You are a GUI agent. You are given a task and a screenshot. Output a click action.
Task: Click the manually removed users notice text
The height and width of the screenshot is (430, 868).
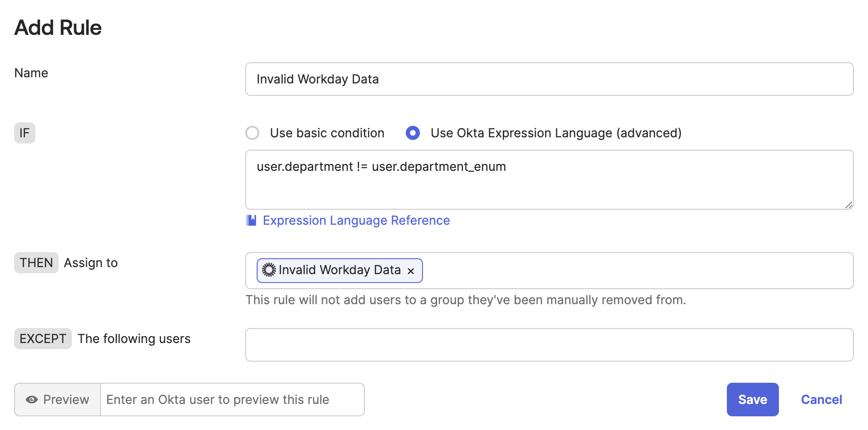pos(466,300)
